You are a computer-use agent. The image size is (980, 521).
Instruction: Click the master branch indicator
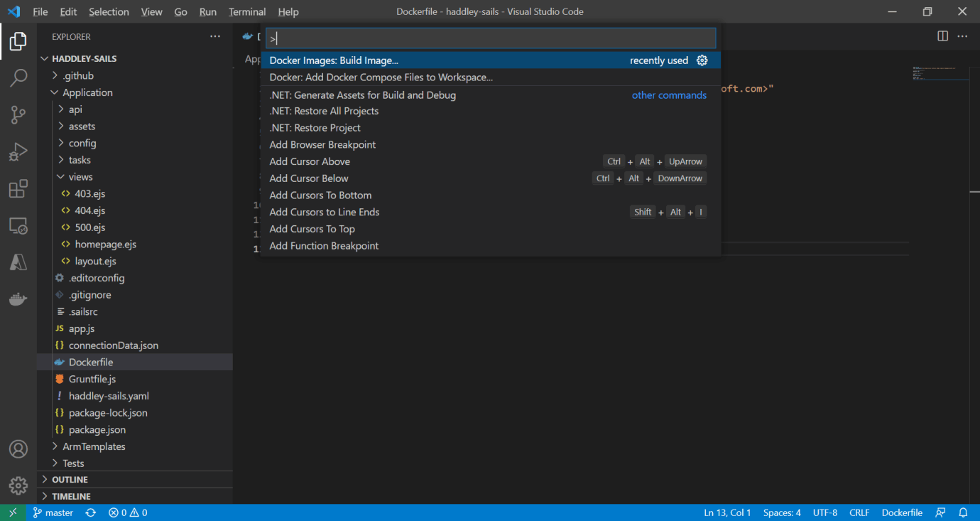(53, 512)
